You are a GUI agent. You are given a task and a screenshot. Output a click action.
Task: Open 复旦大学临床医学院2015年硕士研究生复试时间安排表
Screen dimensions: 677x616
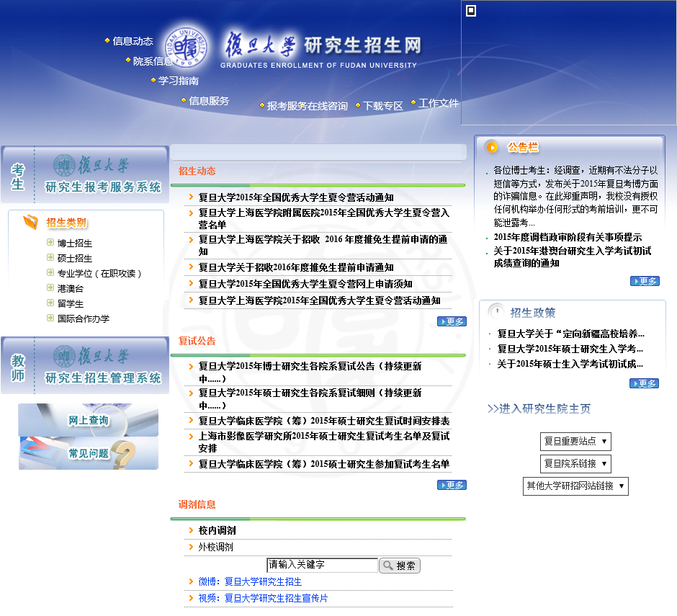[324, 421]
